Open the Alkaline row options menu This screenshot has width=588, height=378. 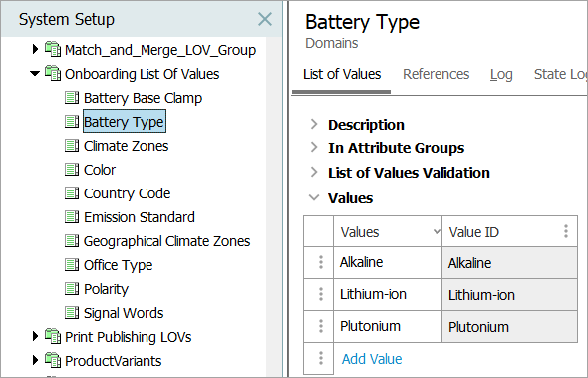coord(321,262)
